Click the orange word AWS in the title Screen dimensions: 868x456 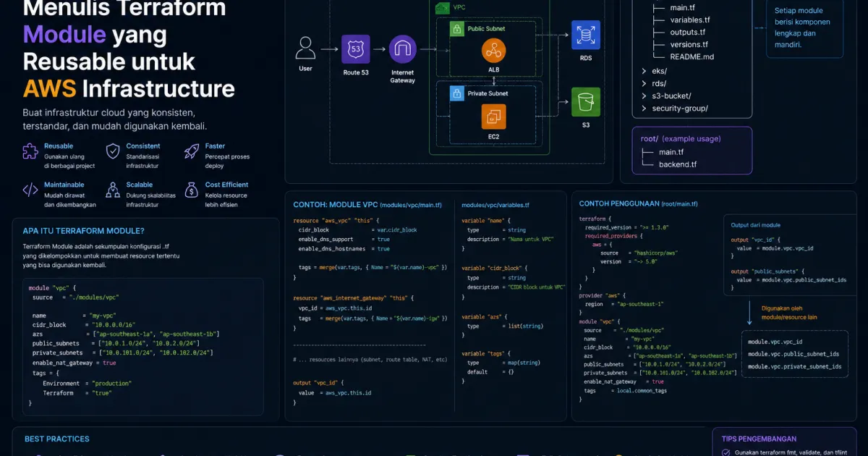(50, 88)
